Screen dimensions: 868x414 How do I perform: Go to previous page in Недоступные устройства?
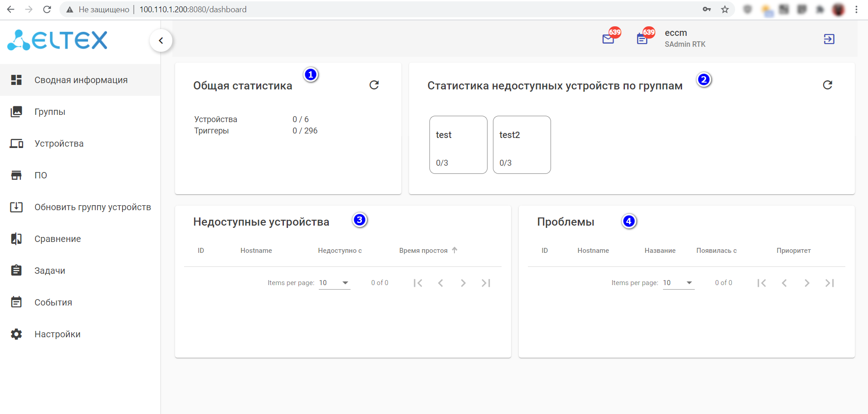440,283
